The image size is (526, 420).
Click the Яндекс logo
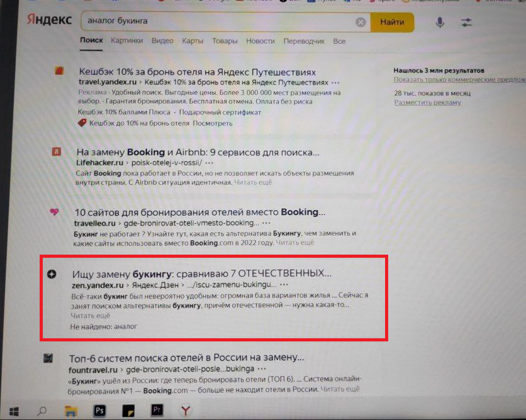[x=49, y=19]
